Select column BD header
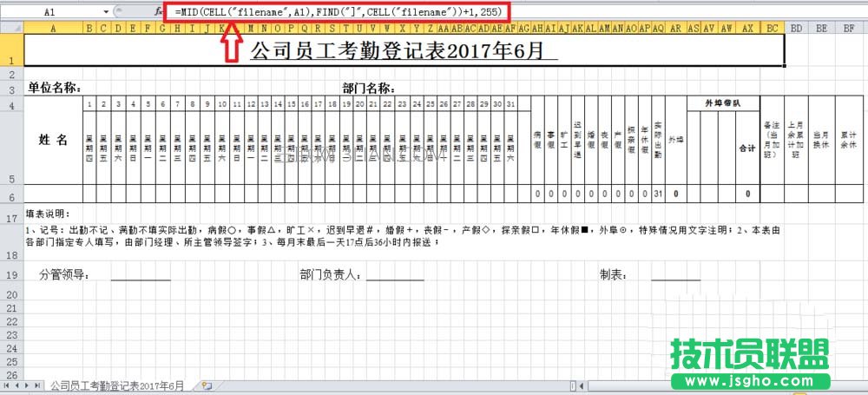 pyautogui.click(x=797, y=28)
